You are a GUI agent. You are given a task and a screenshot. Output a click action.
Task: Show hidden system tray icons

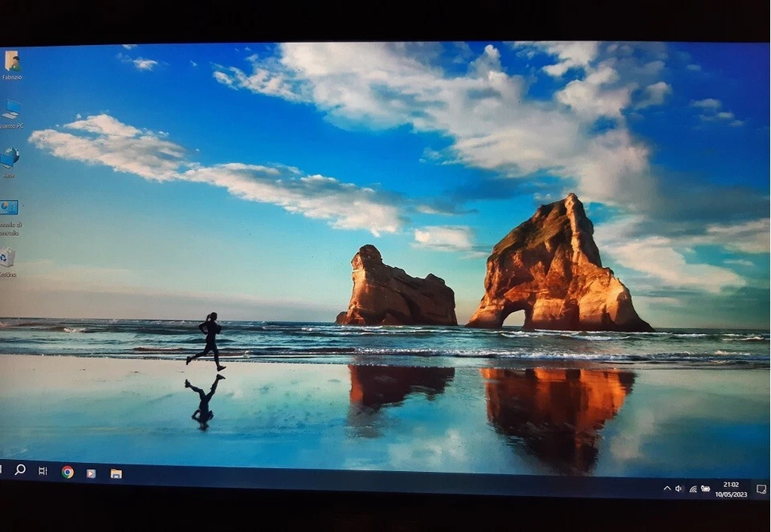pos(667,489)
